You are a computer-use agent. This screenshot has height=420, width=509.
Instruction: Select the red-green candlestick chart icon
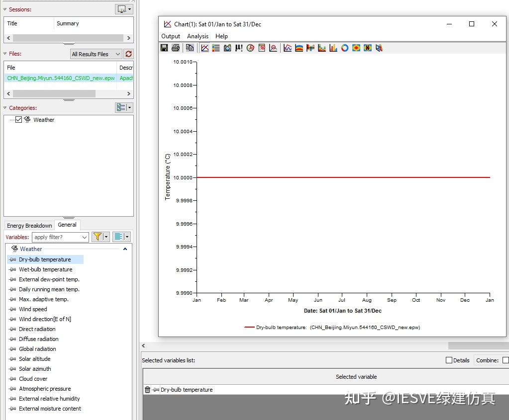(310, 48)
